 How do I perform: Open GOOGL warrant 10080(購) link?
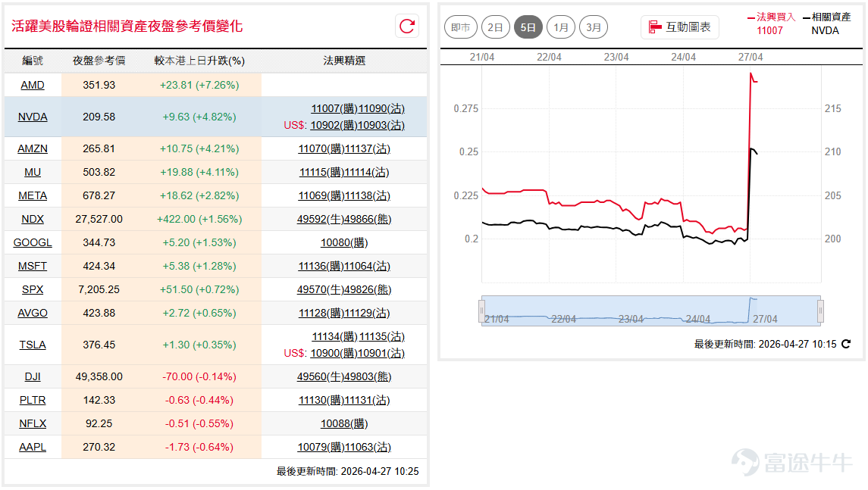pyautogui.click(x=344, y=243)
